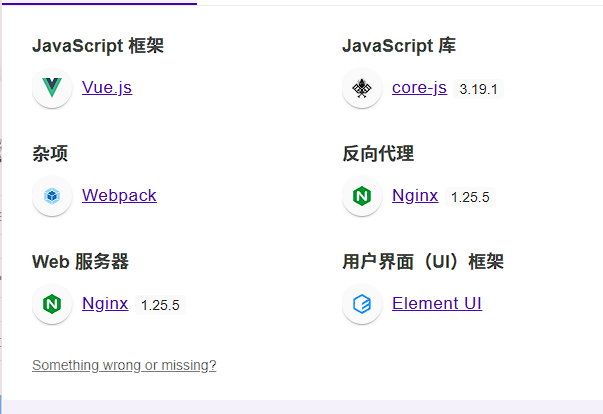This screenshot has height=414, width=603.
Task: Select the JavaScript 库 category heading
Action: (399, 46)
